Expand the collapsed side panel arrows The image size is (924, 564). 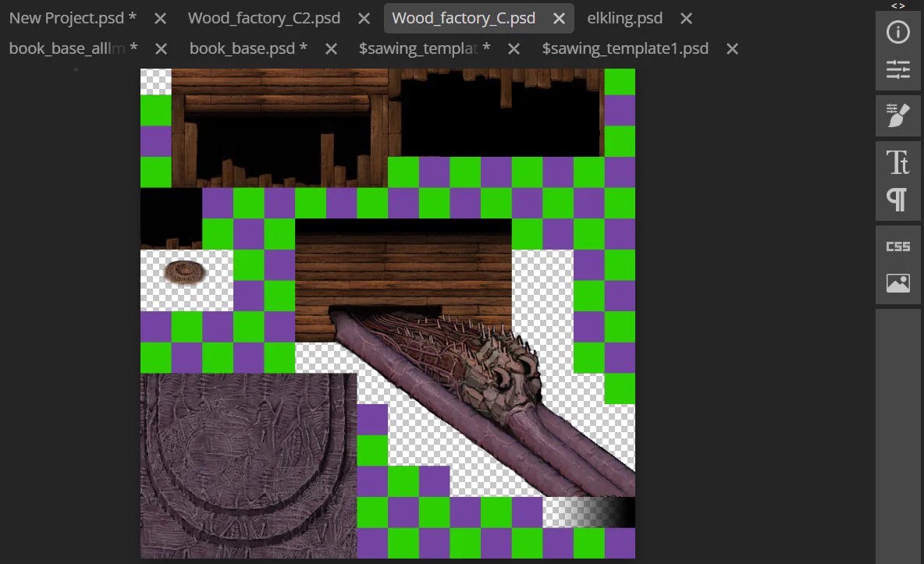[x=897, y=6]
